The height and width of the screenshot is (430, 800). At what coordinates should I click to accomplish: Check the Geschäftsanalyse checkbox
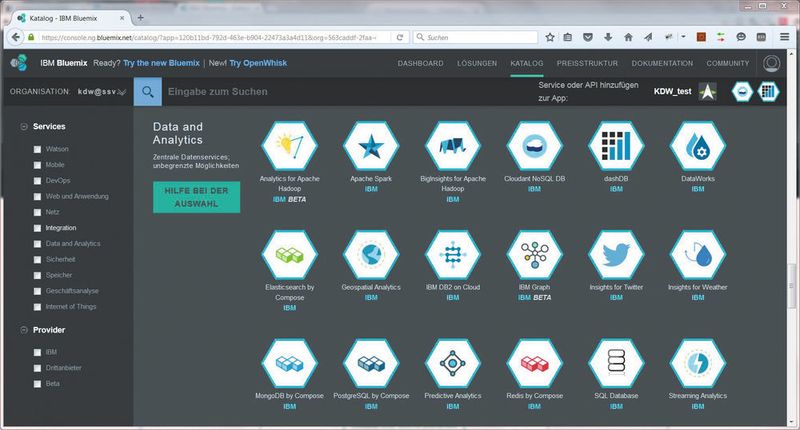coord(37,292)
